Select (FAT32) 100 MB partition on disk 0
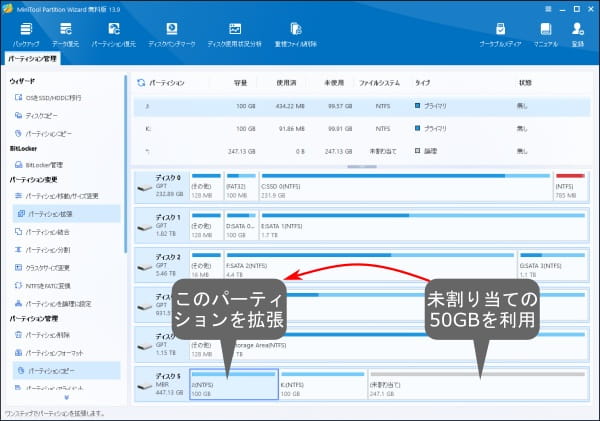 click(241, 186)
